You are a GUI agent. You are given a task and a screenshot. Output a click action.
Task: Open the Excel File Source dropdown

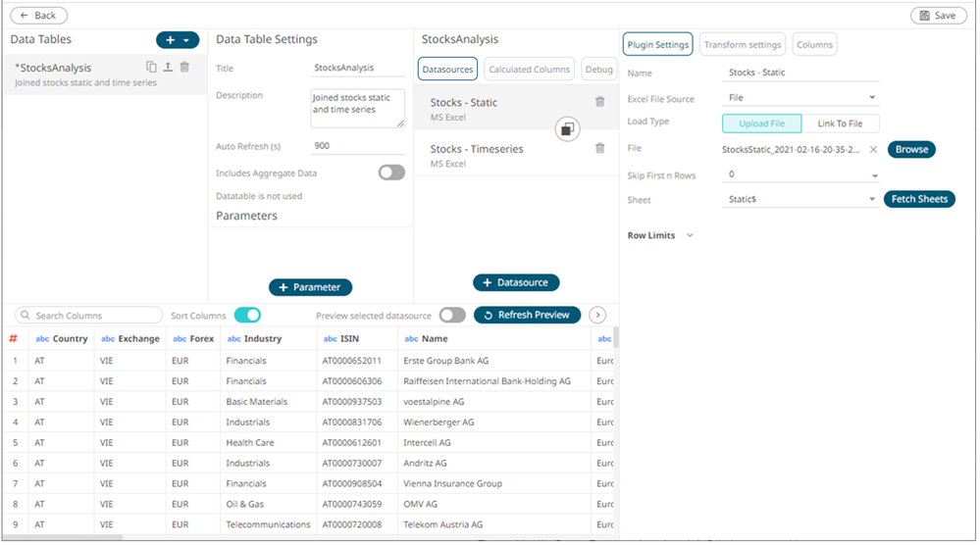click(x=872, y=98)
